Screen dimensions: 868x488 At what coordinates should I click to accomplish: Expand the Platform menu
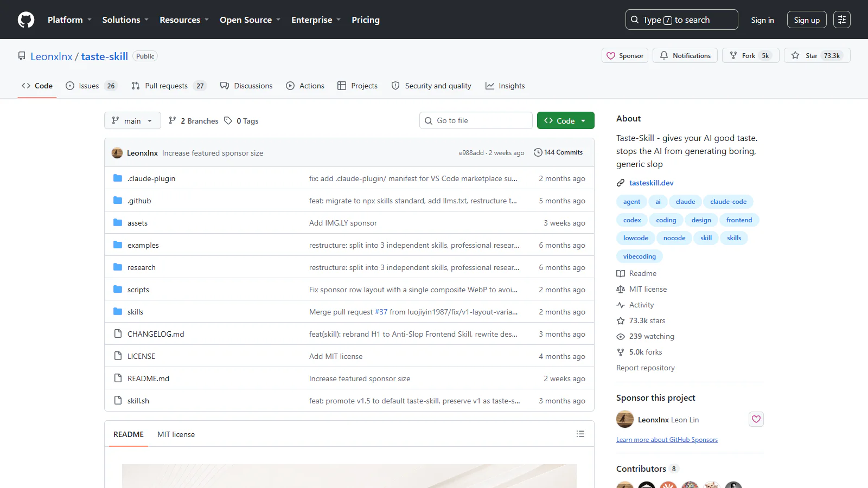(69, 20)
